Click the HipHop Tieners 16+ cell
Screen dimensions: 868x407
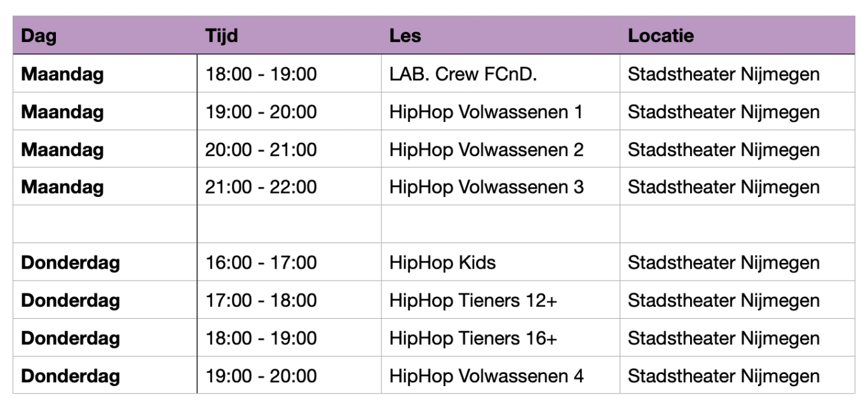coord(473,338)
